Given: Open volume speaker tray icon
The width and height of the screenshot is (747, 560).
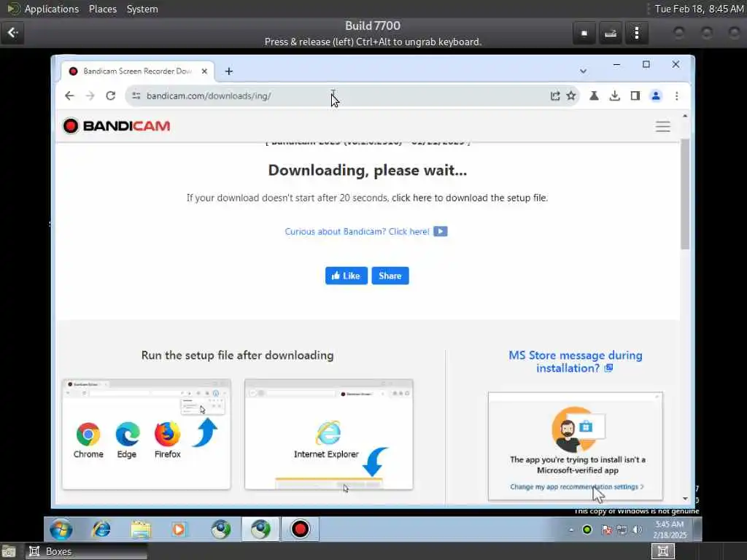Looking at the screenshot, I should 638,529.
